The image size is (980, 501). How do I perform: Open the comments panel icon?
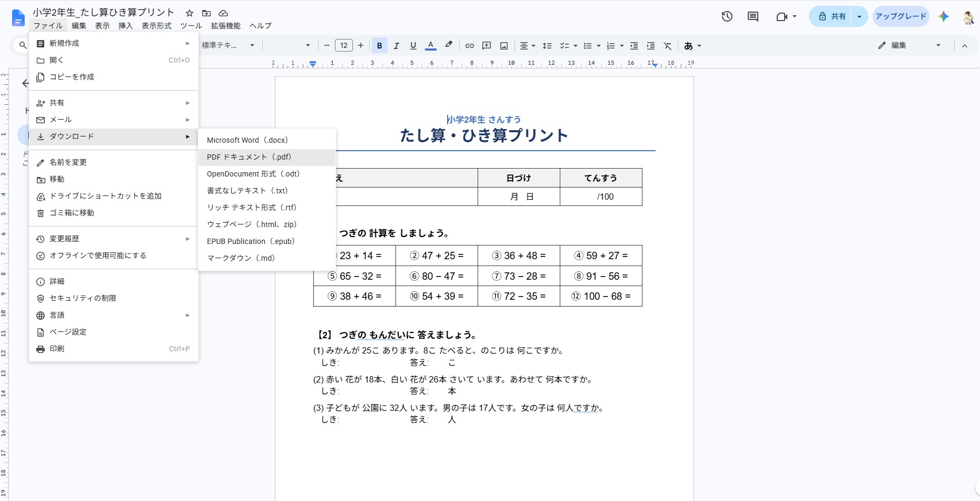(x=753, y=16)
